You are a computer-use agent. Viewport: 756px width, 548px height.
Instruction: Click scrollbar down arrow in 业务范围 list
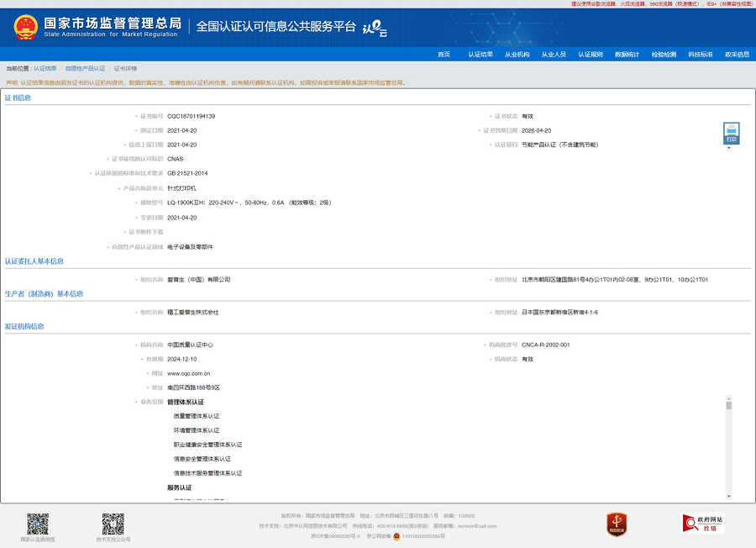click(x=728, y=496)
